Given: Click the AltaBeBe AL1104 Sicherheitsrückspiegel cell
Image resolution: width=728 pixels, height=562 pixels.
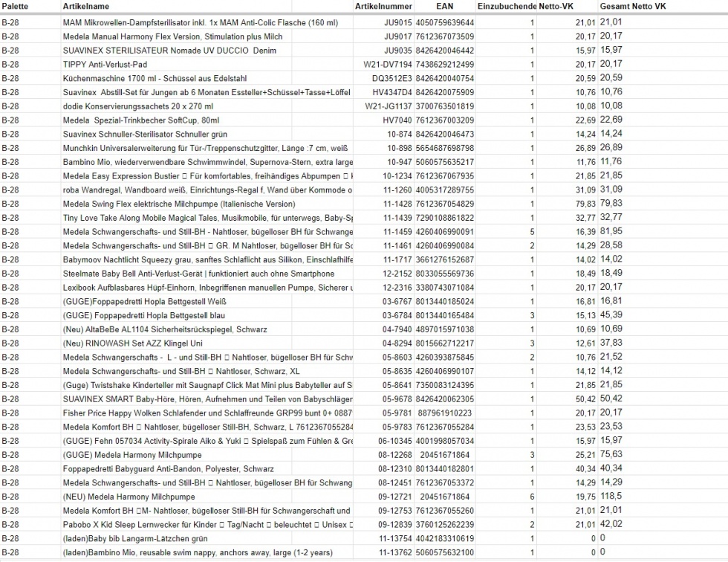Looking at the screenshot, I should pos(165,329).
